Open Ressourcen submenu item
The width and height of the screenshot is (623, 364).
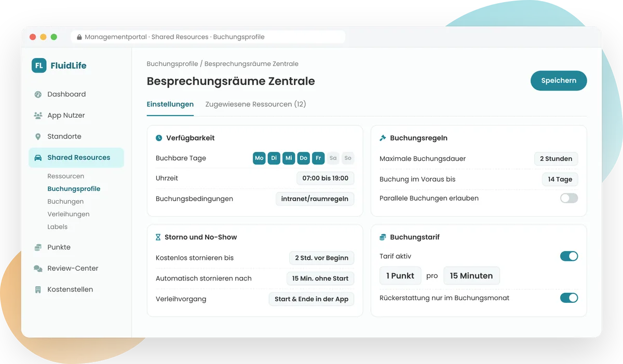pyautogui.click(x=66, y=176)
